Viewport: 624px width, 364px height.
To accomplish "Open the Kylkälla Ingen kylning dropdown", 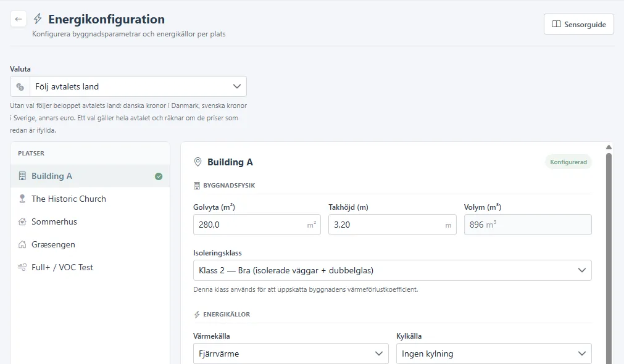I will (x=494, y=354).
